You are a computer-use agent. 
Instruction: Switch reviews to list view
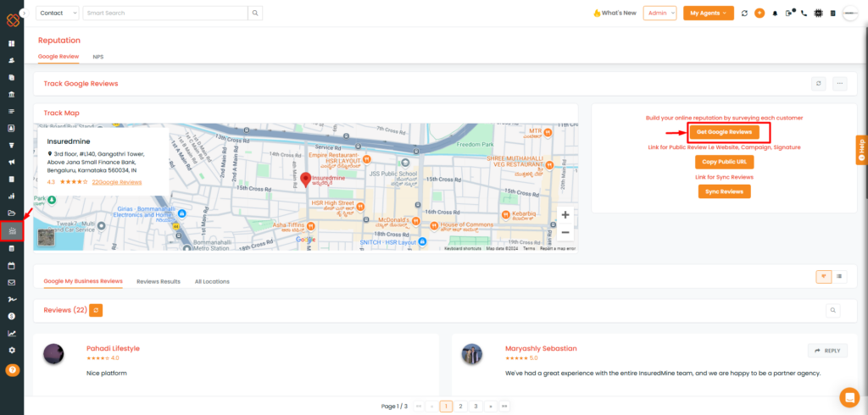840,277
